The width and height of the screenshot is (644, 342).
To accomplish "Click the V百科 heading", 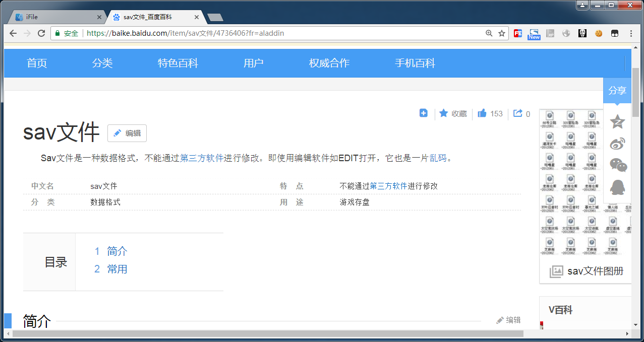I will pyautogui.click(x=560, y=310).
